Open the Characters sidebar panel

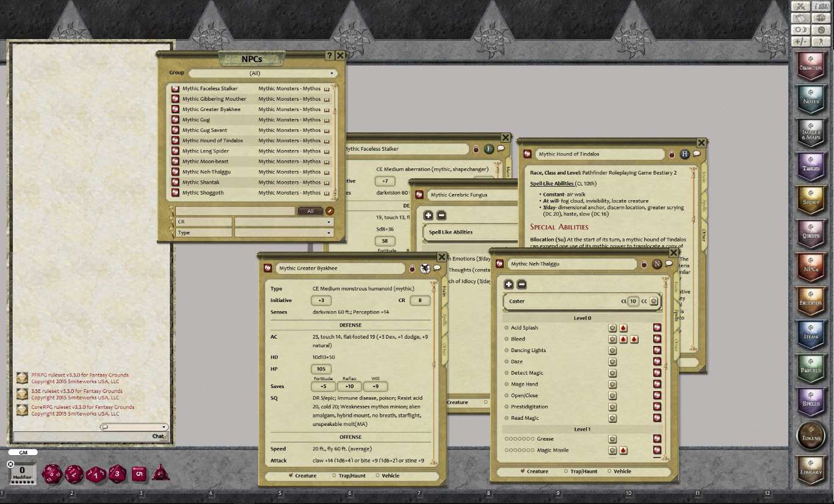point(811,67)
